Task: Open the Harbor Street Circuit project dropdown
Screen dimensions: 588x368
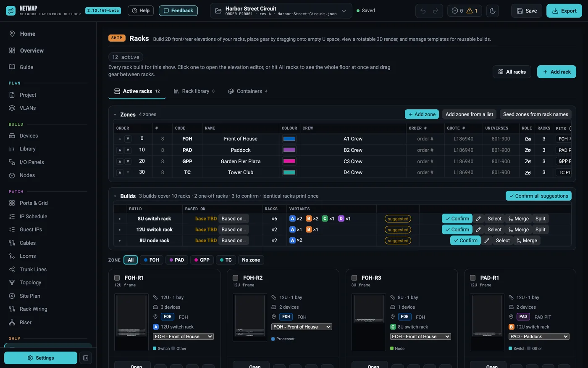Action: click(x=281, y=11)
